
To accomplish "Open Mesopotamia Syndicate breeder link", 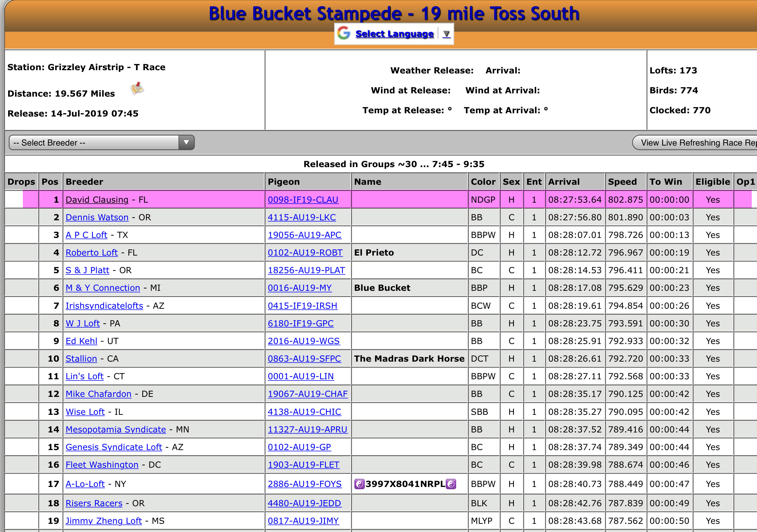I will [x=116, y=430].
